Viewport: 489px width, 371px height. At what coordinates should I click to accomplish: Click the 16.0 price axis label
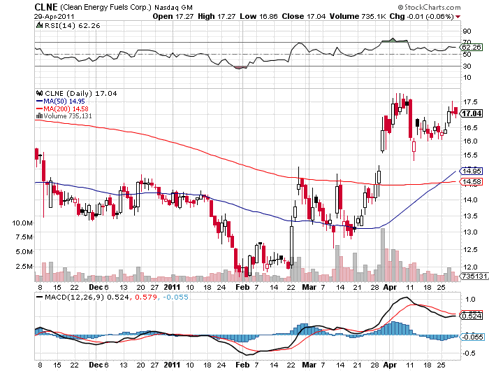[x=470, y=141]
